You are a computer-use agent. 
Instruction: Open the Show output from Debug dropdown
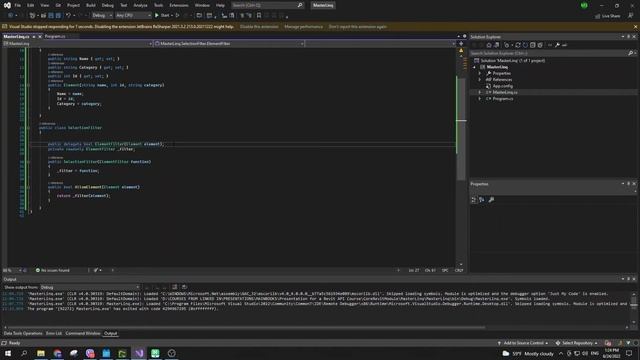point(90,287)
